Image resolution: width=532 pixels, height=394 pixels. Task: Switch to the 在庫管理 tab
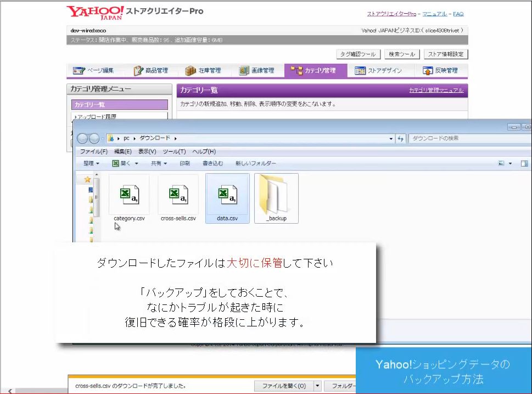[x=203, y=71]
